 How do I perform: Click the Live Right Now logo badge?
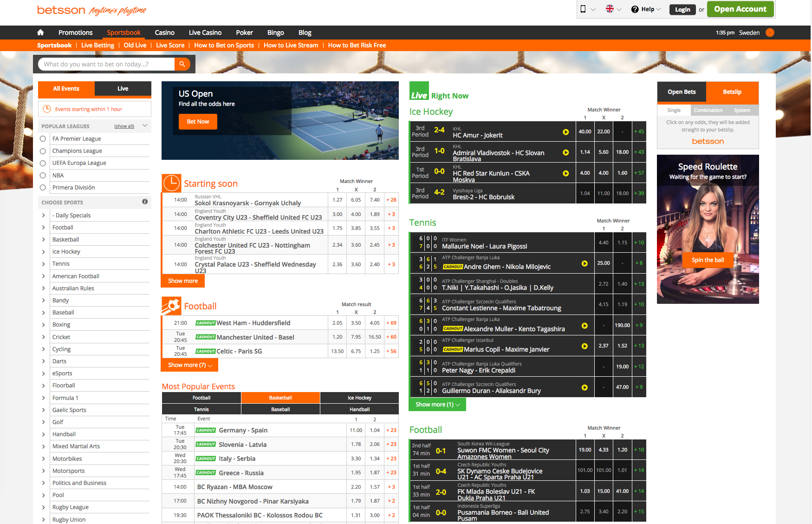[419, 92]
